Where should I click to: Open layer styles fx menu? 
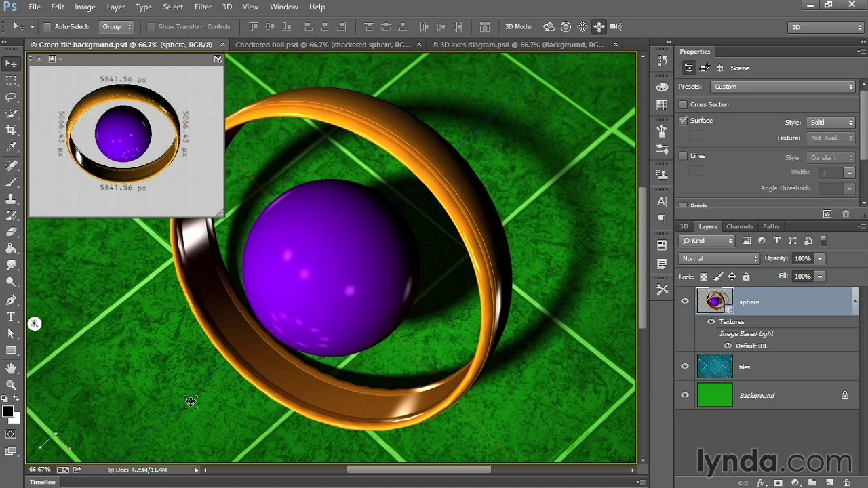761,483
